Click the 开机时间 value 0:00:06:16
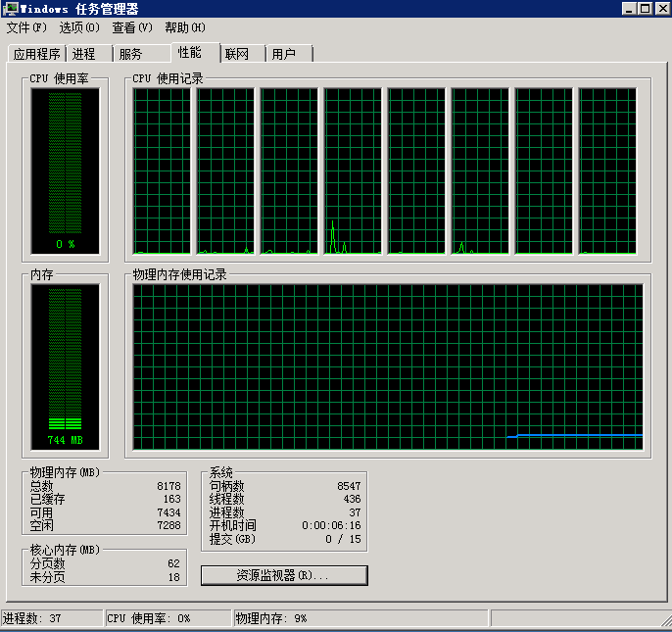672x632 pixels. pyautogui.click(x=331, y=525)
